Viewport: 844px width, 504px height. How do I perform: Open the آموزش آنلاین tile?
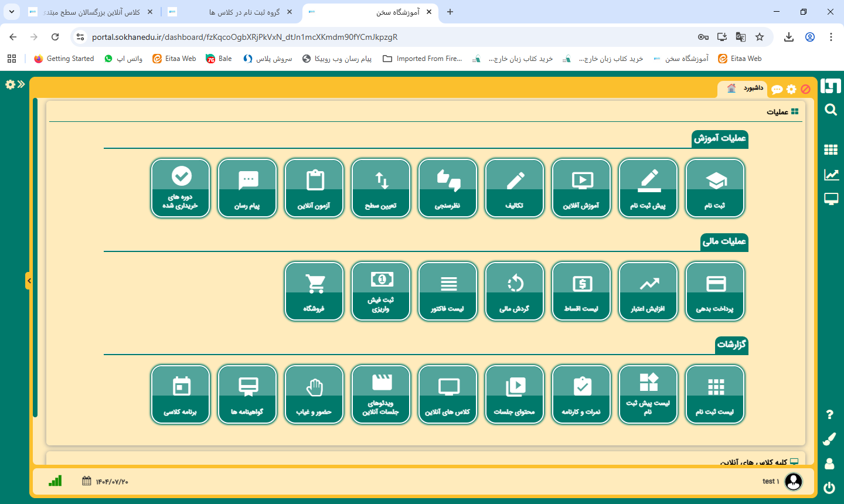click(581, 188)
